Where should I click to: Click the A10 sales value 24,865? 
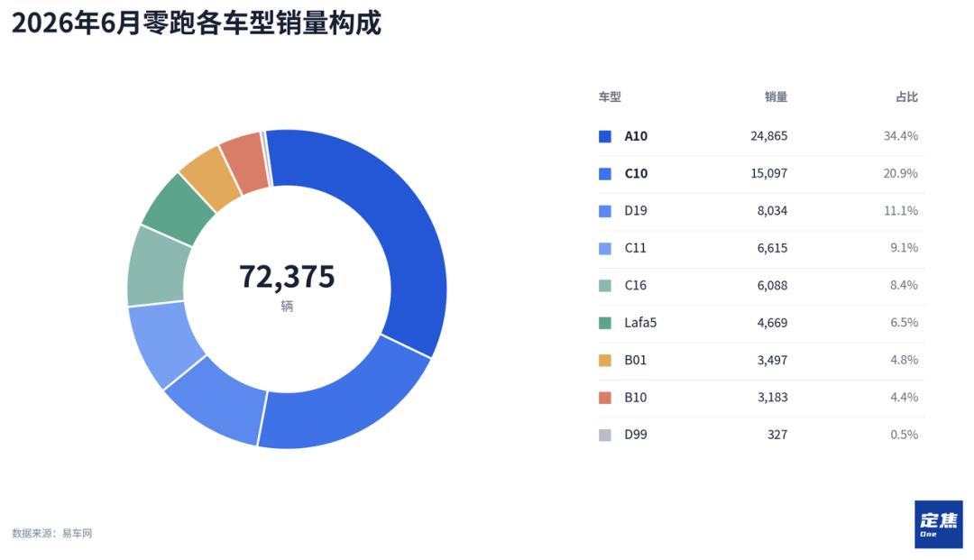(x=768, y=136)
